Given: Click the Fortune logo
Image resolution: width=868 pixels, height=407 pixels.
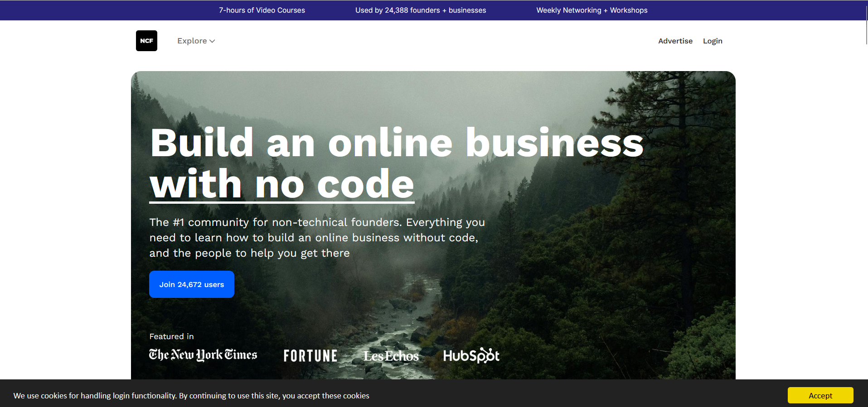Looking at the screenshot, I should click(x=310, y=356).
